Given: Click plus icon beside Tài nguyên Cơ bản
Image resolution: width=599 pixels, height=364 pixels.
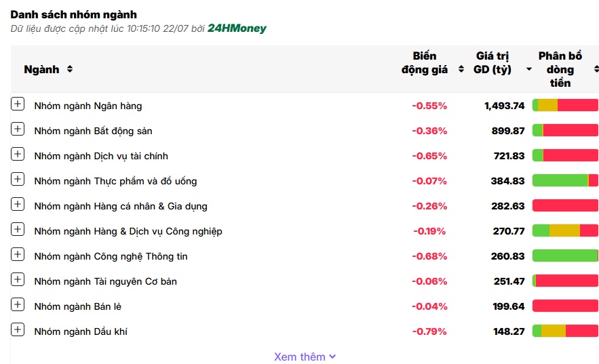Looking at the screenshot, I should (18, 279).
